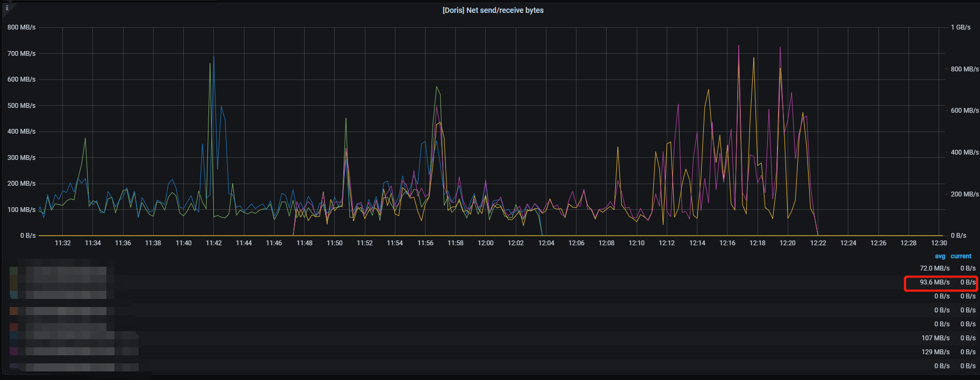Click the orange series color swatch in legend
Image resolution: width=980 pixels, height=380 pixels.
point(14,311)
